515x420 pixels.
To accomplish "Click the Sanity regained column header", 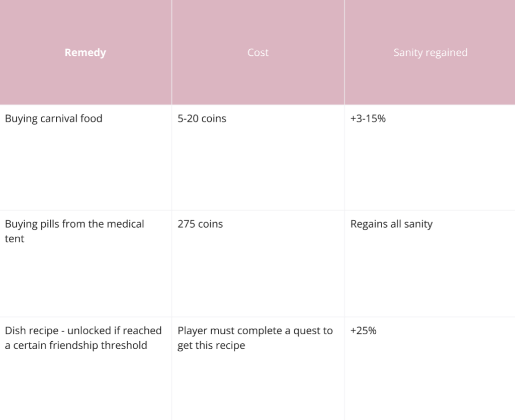I will pyautogui.click(x=431, y=52).
